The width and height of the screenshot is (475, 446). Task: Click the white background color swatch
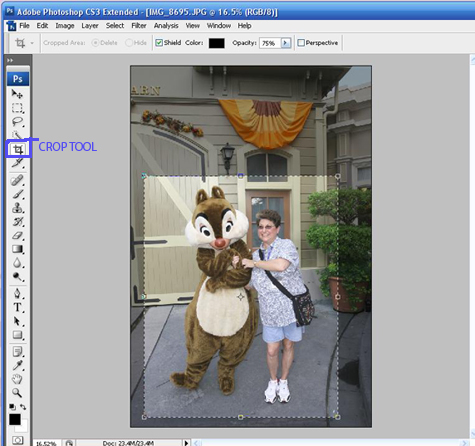pyautogui.click(x=23, y=428)
